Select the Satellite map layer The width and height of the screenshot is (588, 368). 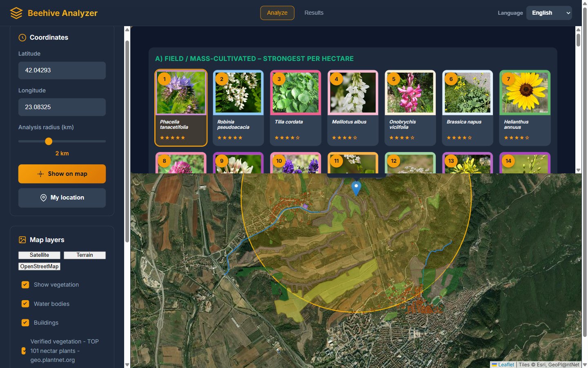point(39,255)
